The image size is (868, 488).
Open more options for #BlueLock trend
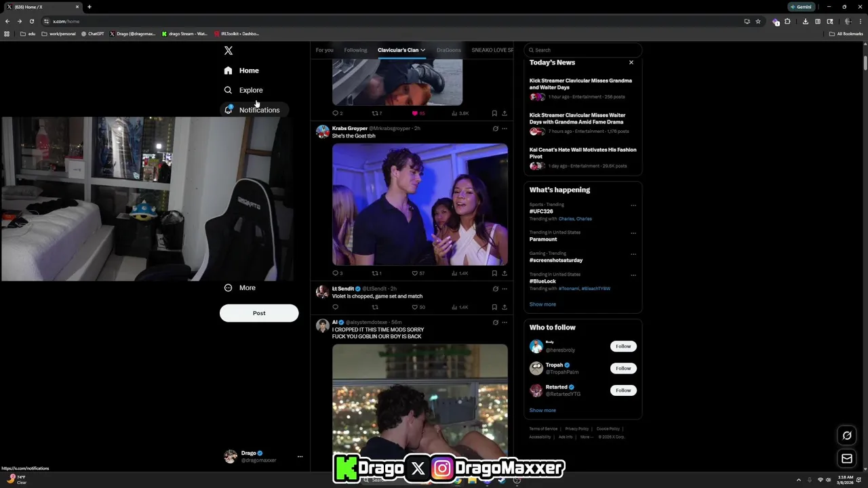click(x=633, y=275)
